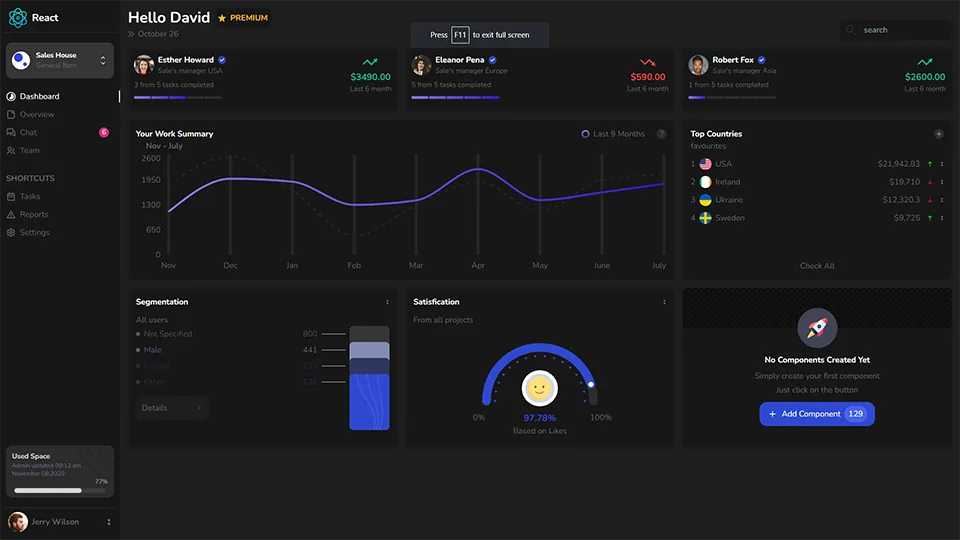Toggle Not Specified segment
Viewport: 960px width, 540px height.
click(164, 334)
